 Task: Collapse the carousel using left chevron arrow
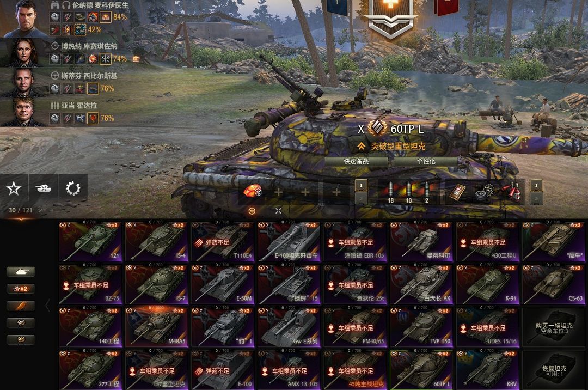pos(47,305)
